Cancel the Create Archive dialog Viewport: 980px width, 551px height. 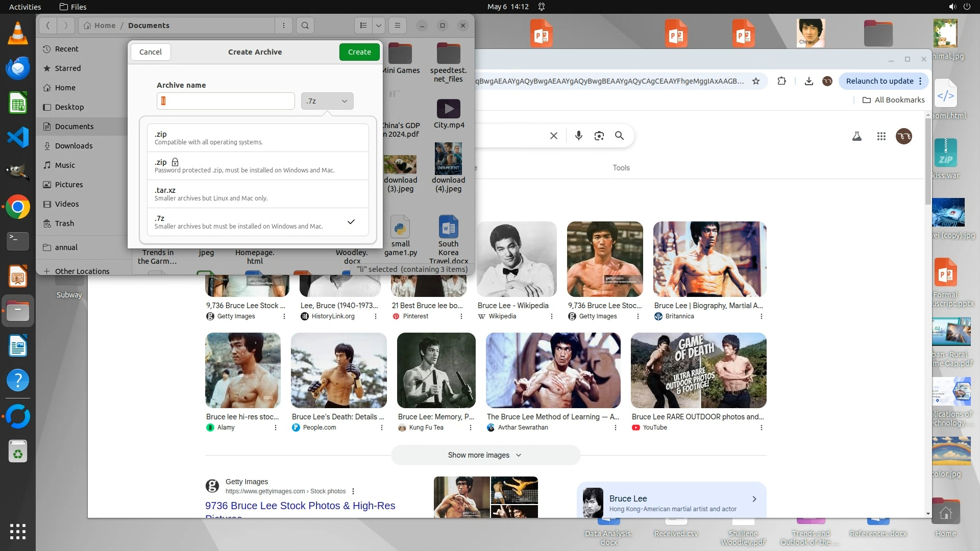click(x=151, y=52)
